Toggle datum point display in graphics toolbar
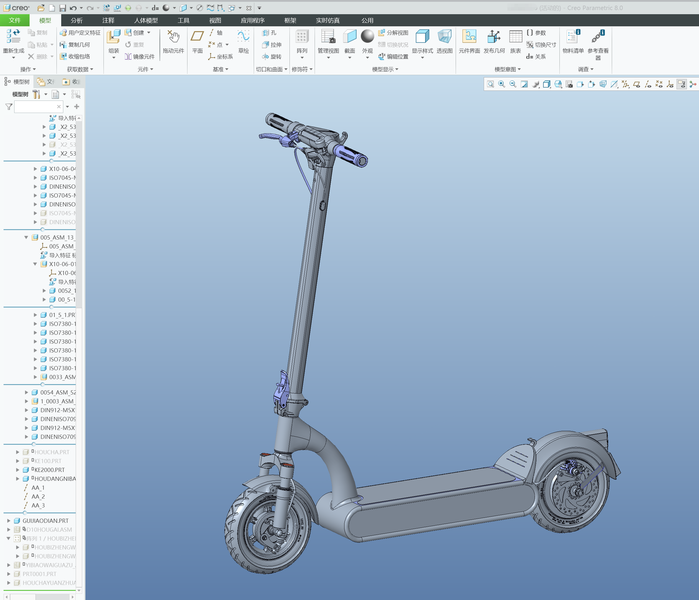The height and width of the screenshot is (600, 699). (659, 84)
